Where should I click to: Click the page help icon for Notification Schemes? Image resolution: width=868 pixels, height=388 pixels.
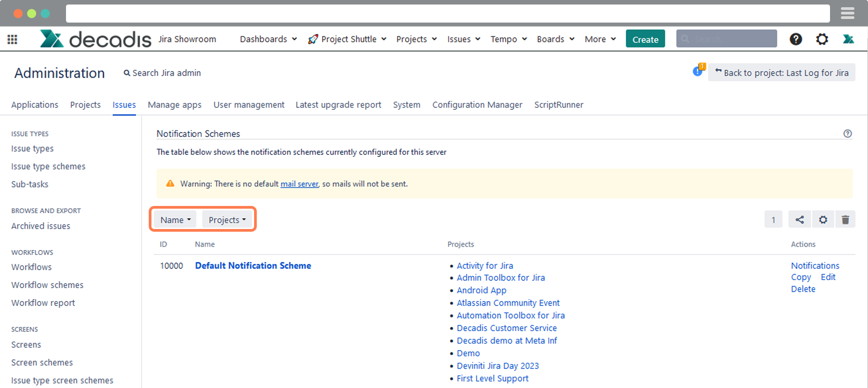click(x=847, y=134)
